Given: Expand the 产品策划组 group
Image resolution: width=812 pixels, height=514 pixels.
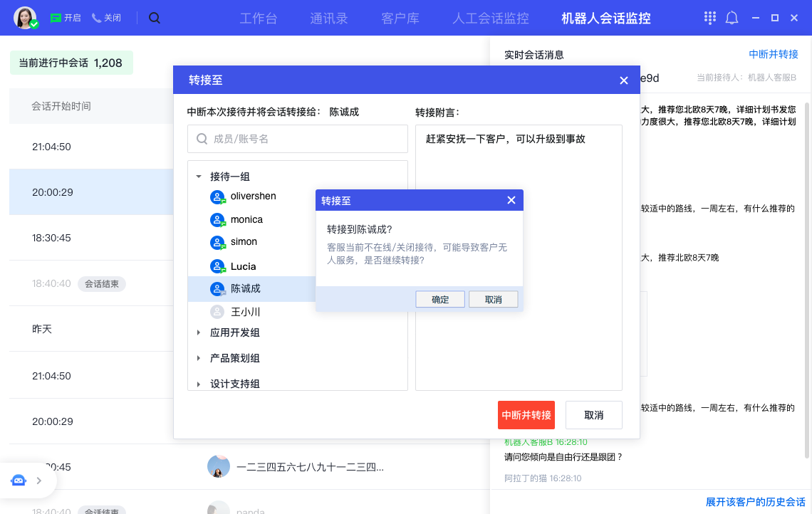Looking at the screenshot, I should [x=199, y=358].
